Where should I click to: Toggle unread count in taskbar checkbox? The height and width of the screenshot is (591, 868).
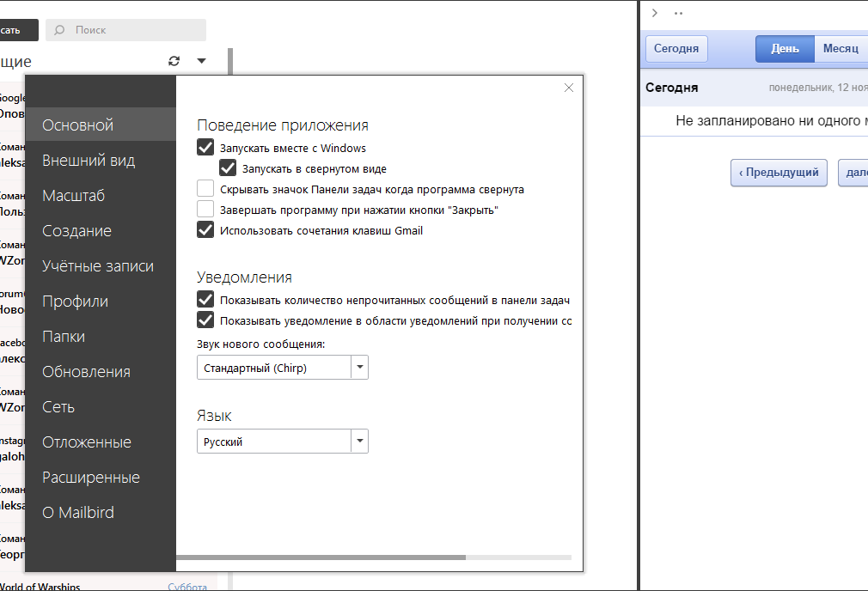tap(205, 300)
